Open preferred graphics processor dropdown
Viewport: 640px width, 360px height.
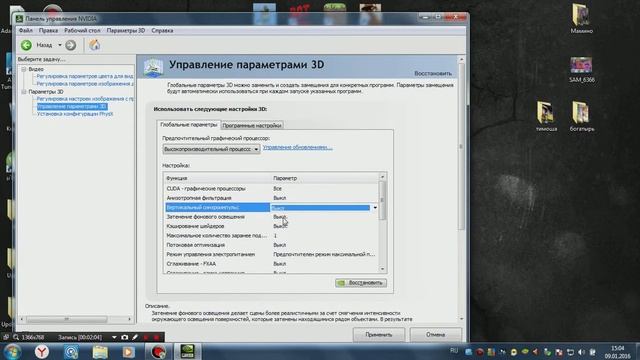(211, 149)
